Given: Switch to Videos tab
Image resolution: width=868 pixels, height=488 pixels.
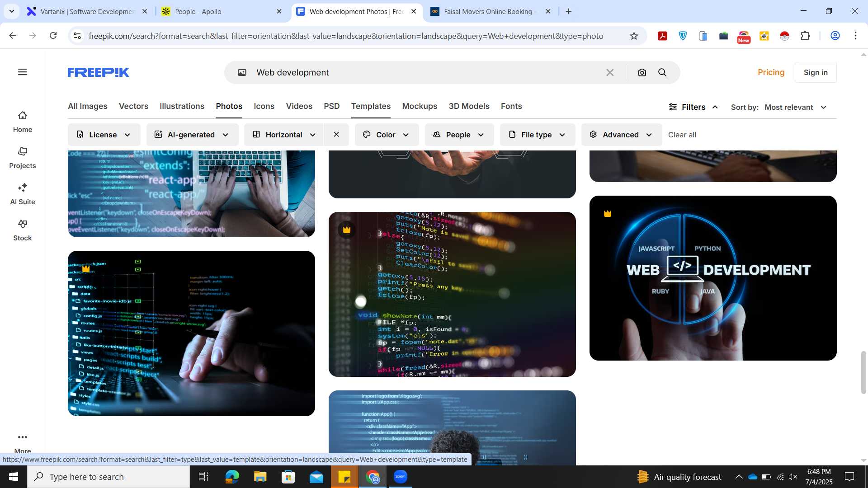Looking at the screenshot, I should pos(299,106).
